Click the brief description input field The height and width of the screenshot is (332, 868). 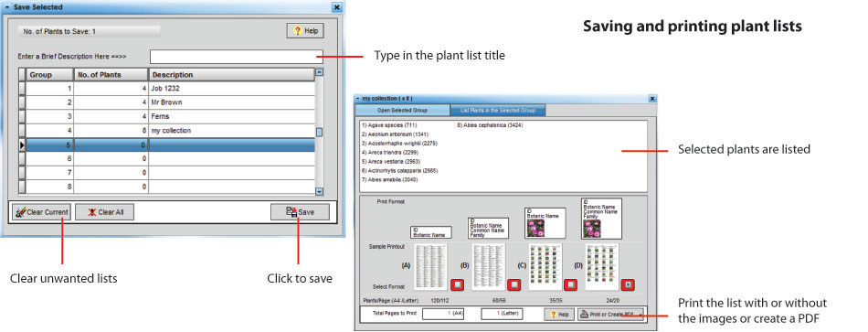[x=237, y=57]
